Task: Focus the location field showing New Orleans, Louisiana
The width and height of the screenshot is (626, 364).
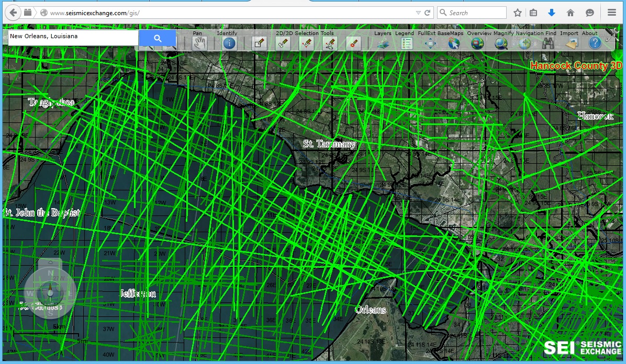Action: (x=73, y=37)
